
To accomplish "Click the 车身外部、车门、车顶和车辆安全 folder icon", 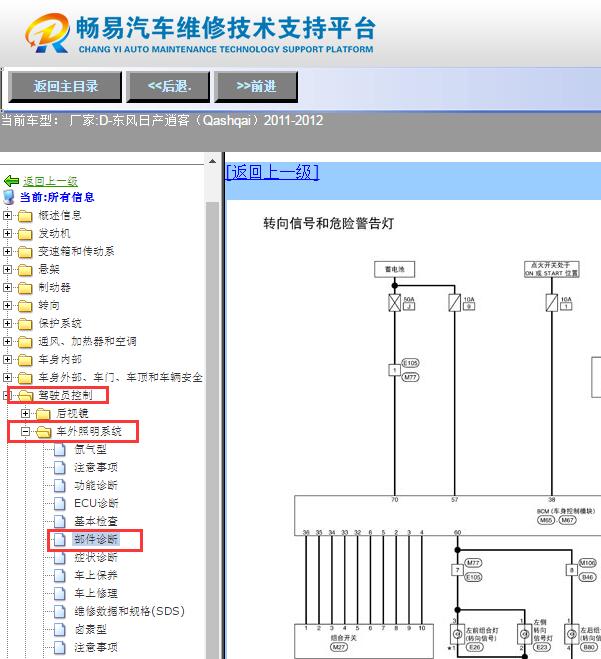I will pos(25,378).
